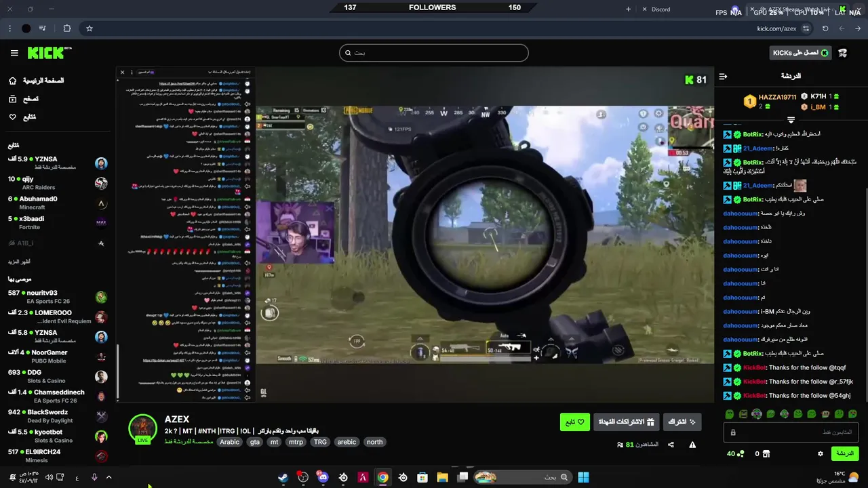Open Chrome from the taskbar
This screenshot has width=868, height=488.
pyautogui.click(x=382, y=477)
